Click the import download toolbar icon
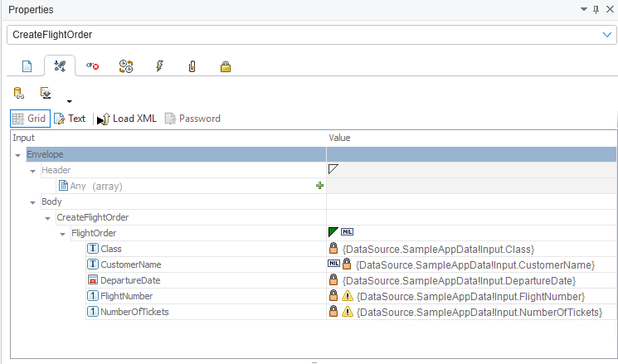Image resolution: width=618 pixels, height=364 pixels. pyautogui.click(x=46, y=93)
